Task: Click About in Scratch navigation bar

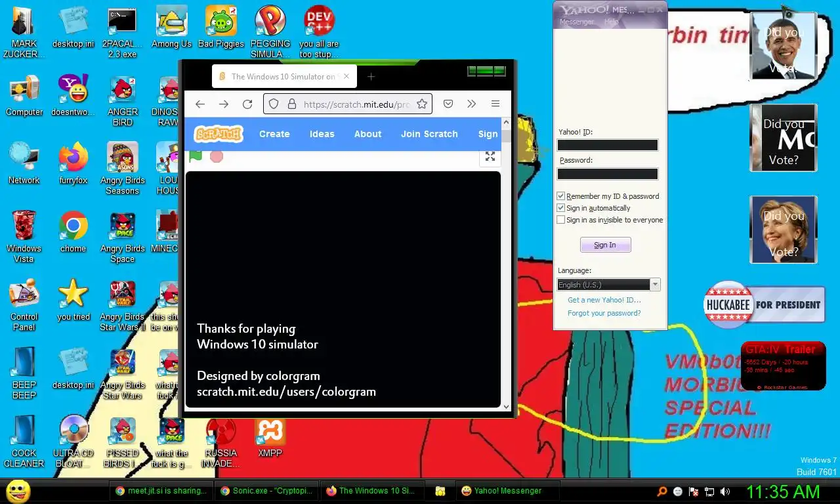Action: click(x=367, y=134)
